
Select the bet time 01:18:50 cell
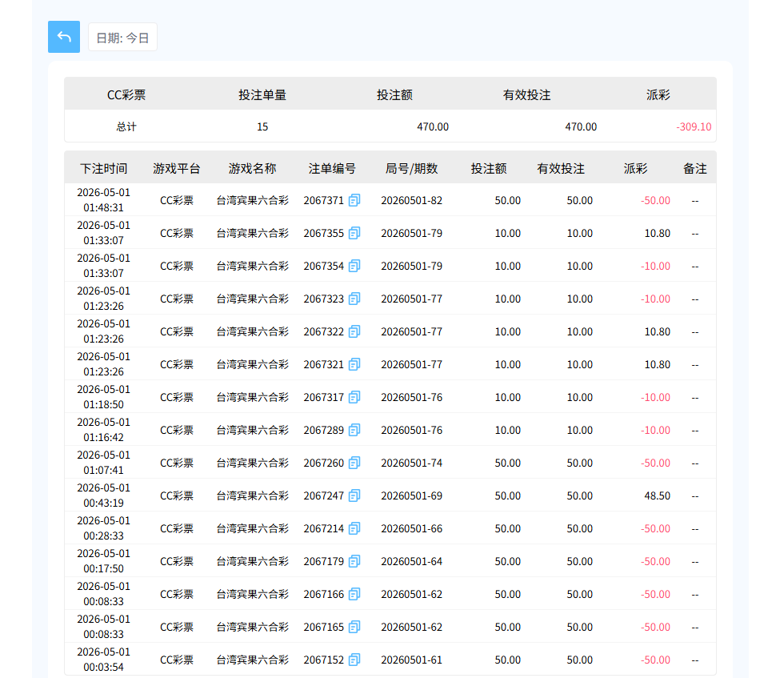[103, 397]
